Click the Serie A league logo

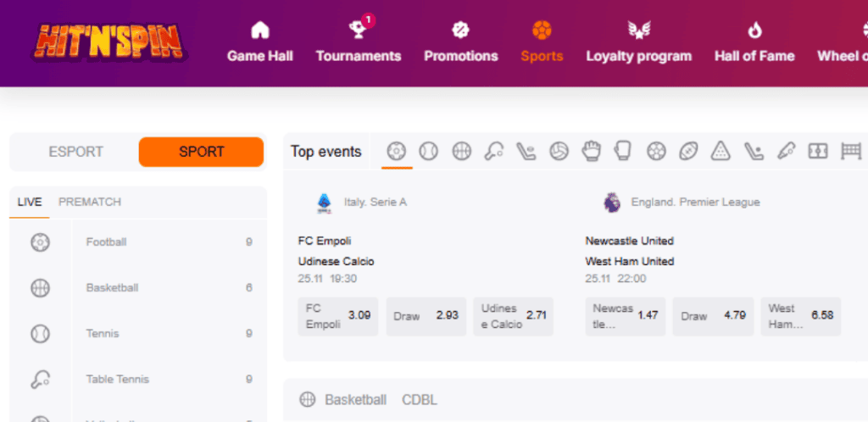pos(325,203)
